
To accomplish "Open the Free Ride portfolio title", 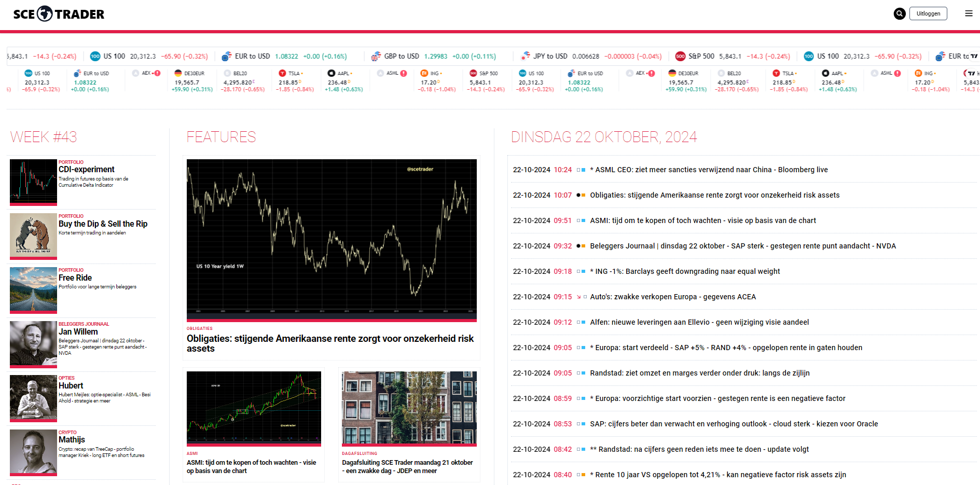I will point(75,278).
